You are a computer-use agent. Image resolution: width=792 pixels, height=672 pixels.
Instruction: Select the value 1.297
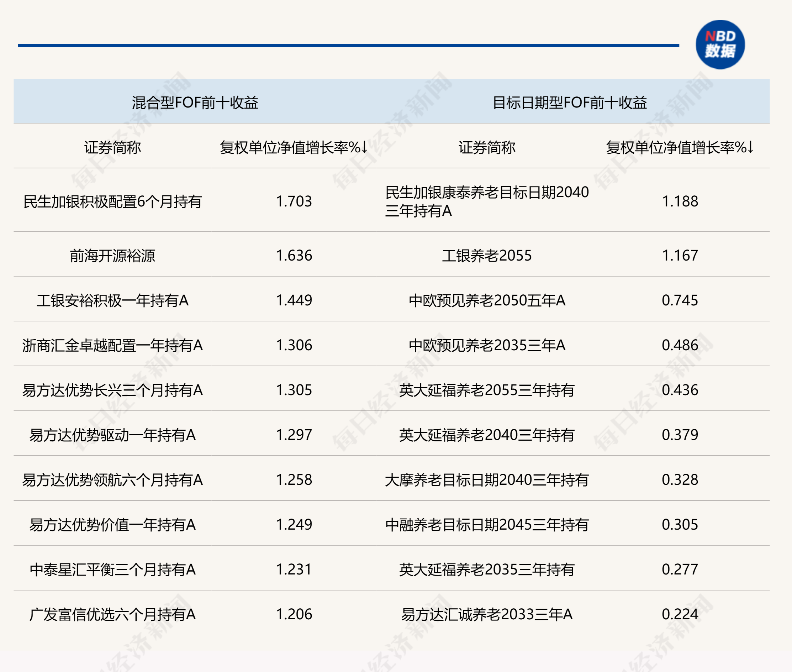point(294,435)
